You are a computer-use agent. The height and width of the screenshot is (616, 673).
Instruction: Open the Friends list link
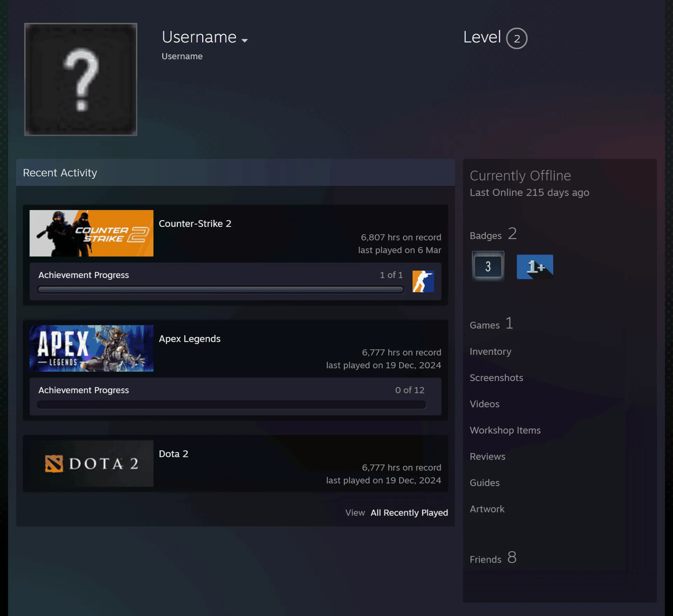(493, 558)
